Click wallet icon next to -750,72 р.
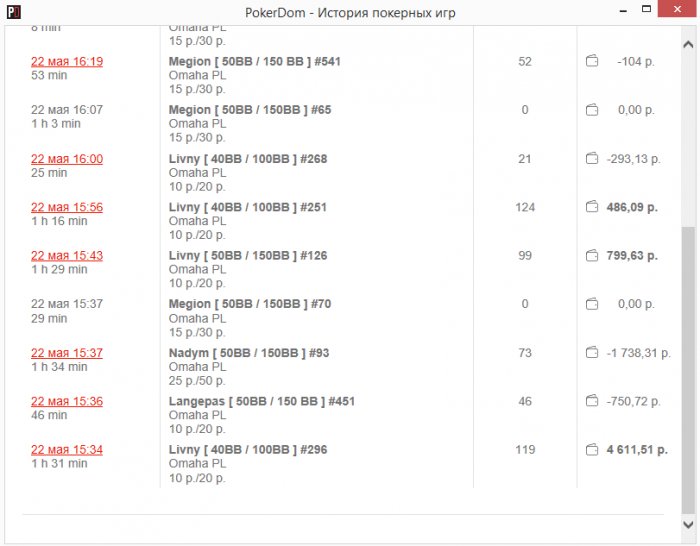The height and width of the screenshot is (546, 700). pyautogui.click(x=592, y=401)
